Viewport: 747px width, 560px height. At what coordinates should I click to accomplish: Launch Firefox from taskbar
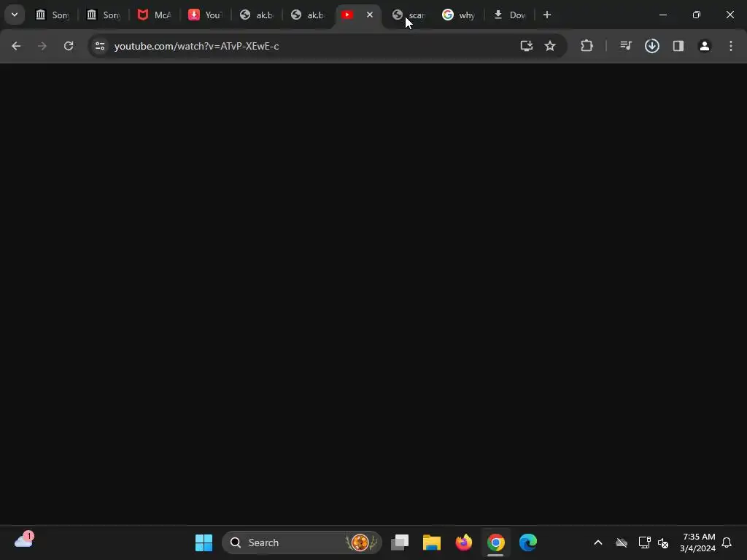[463, 542]
